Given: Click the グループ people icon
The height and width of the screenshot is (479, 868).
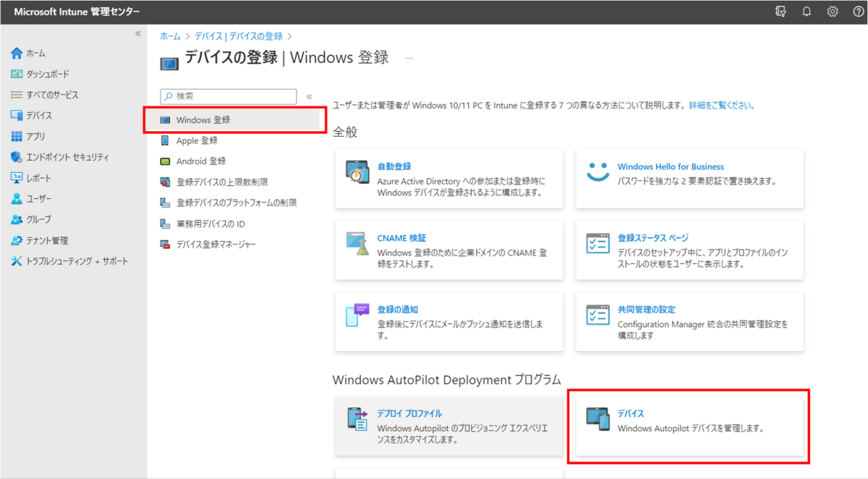Looking at the screenshot, I should point(17,219).
